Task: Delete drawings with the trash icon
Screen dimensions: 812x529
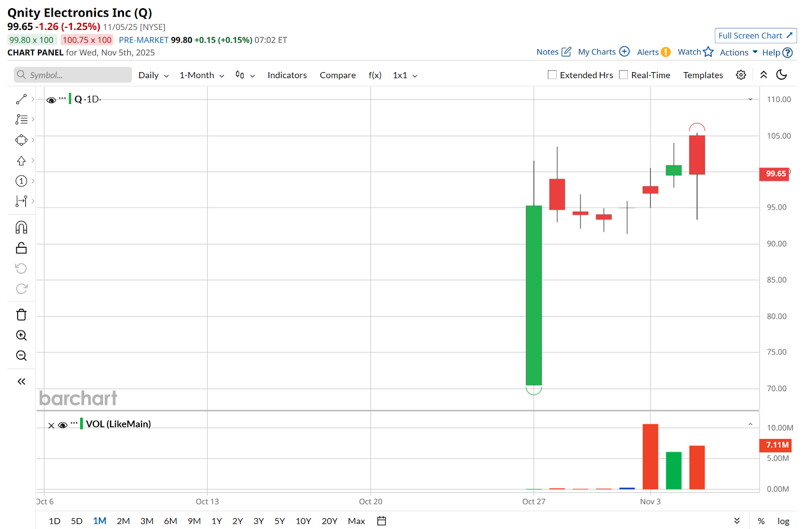Action: click(21, 315)
